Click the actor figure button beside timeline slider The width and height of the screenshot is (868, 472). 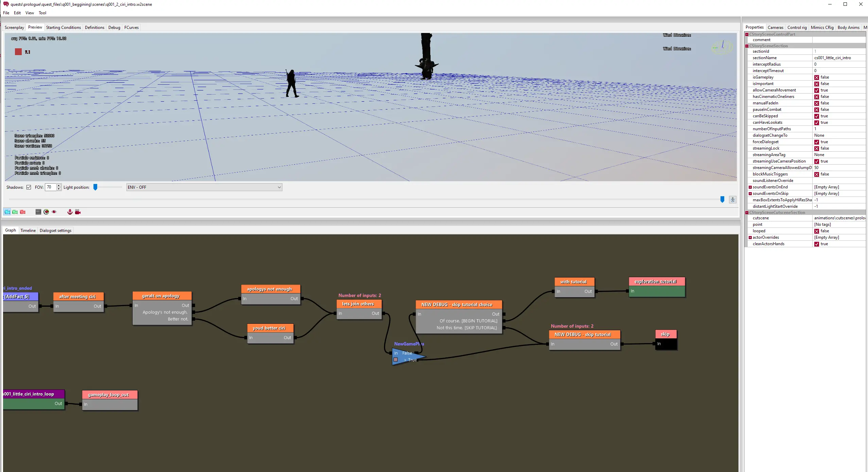click(733, 200)
